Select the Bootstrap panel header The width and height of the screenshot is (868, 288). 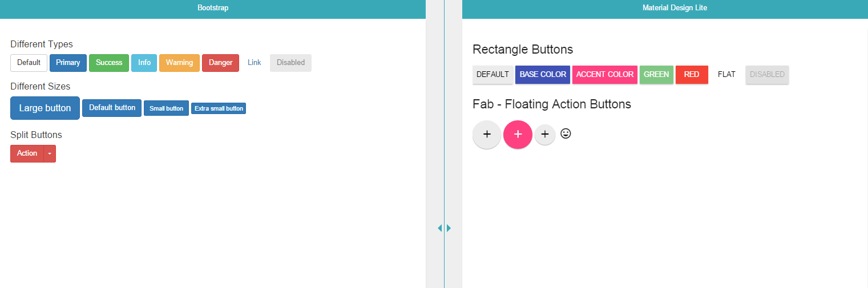pyautogui.click(x=213, y=8)
